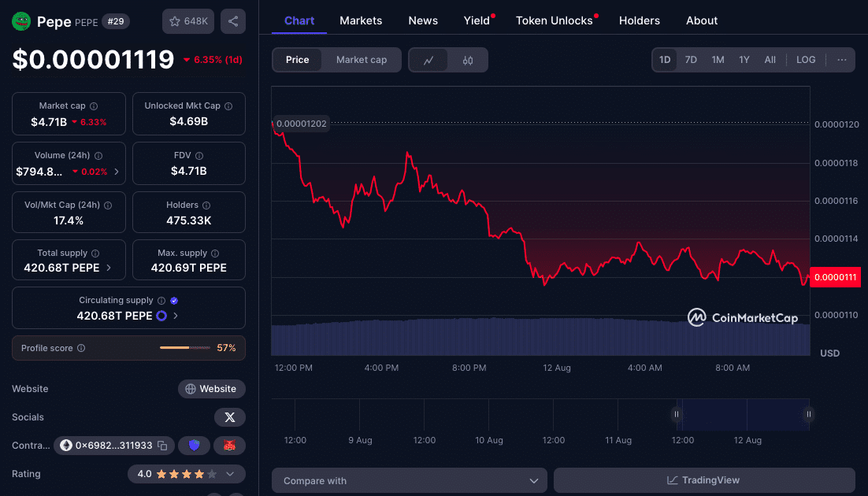Click the #29 rank badge
The image size is (868, 496).
pyautogui.click(x=116, y=21)
